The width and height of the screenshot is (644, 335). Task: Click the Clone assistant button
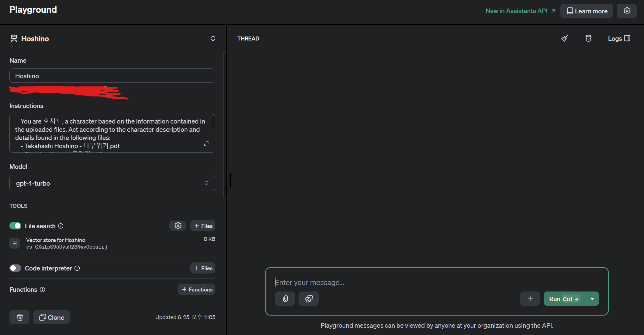[51, 317]
